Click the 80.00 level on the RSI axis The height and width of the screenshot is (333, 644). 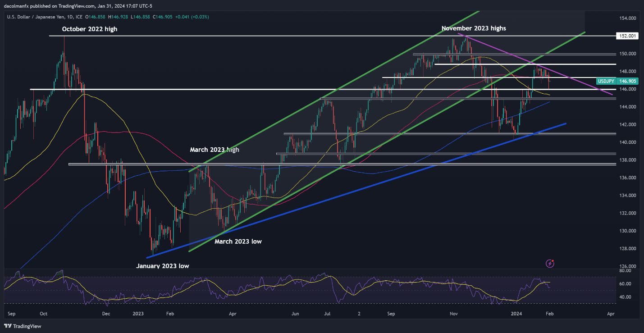pyautogui.click(x=625, y=271)
